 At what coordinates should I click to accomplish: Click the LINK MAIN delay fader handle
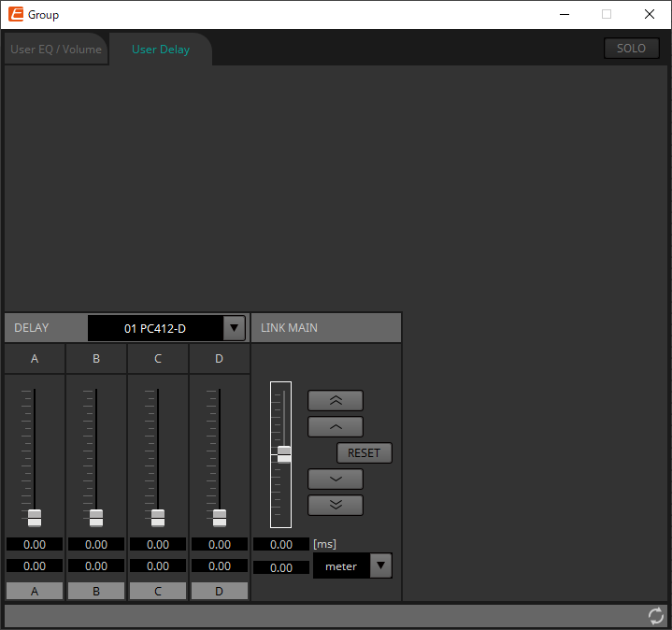pos(284,453)
